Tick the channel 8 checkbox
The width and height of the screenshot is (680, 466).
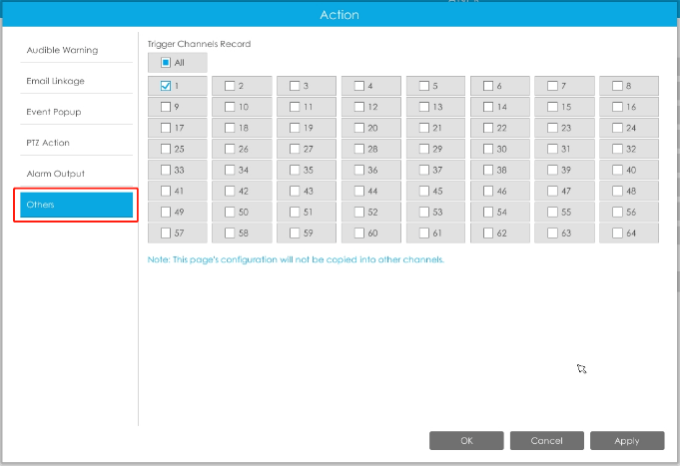(x=618, y=86)
